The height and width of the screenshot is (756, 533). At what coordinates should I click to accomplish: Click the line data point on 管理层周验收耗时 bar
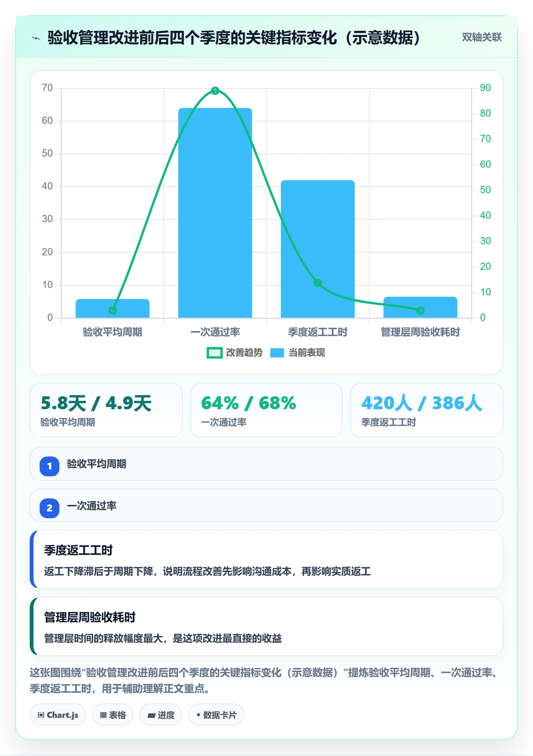pyautogui.click(x=420, y=311)
